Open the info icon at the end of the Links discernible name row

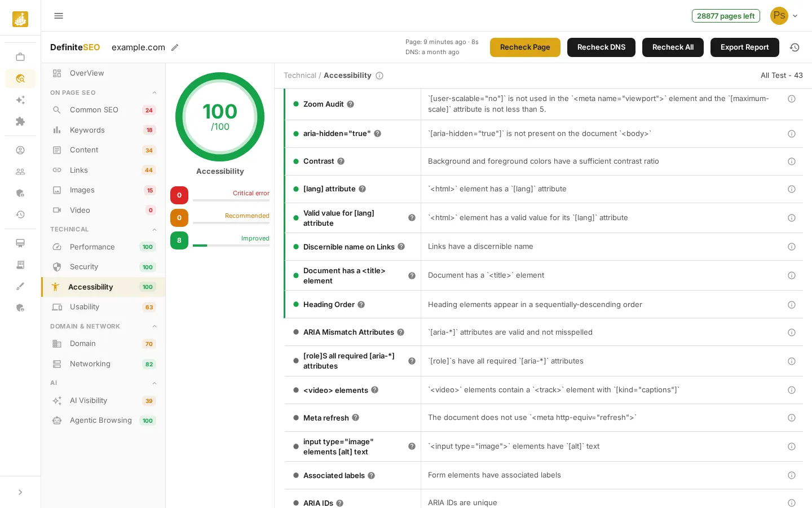coord(792,247)
